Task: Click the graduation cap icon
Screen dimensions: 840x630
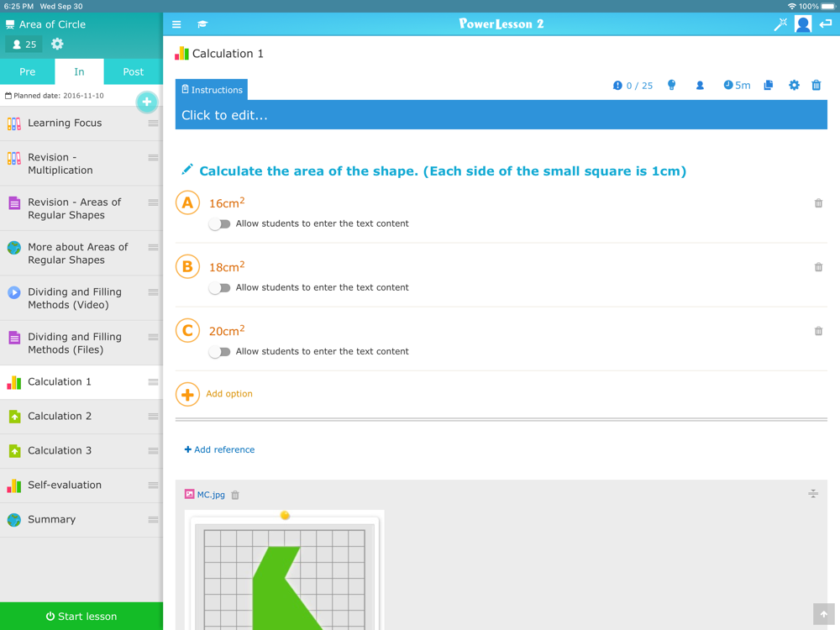Action: [x=202, y=24]
